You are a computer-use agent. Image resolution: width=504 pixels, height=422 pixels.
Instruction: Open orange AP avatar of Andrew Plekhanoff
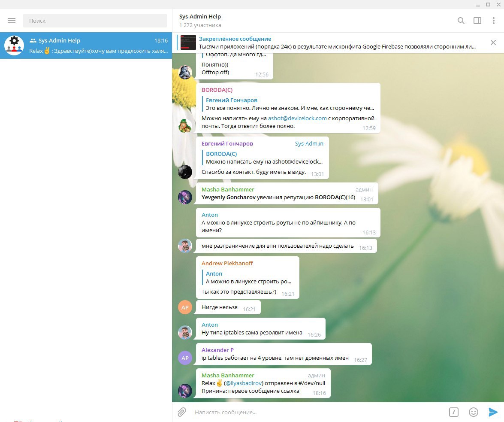click(x=185, y=307)
